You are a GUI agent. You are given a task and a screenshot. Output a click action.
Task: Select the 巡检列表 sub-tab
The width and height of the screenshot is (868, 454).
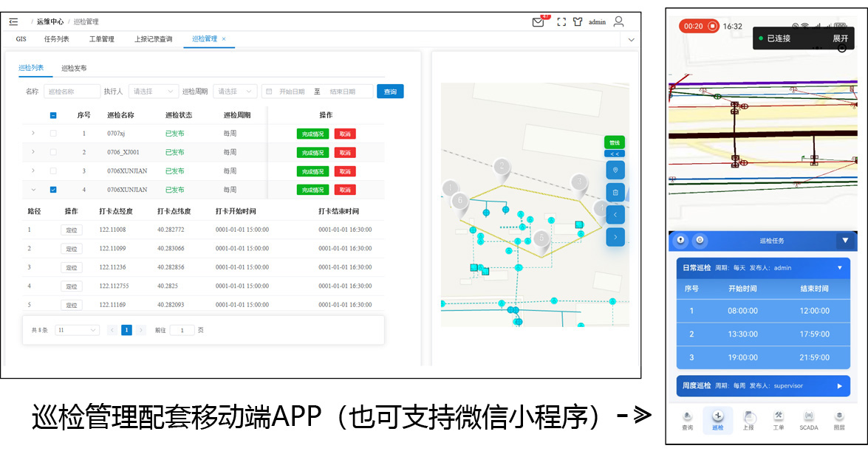click(31, 68)
